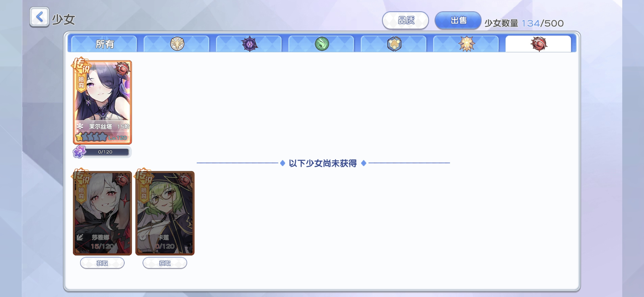Tap the class icon beside 莎雅娜 name

pos(80,237)
